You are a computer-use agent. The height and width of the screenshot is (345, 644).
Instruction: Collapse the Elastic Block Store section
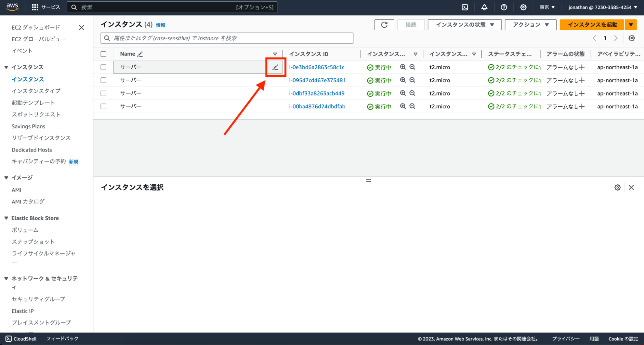pos(6,218)
